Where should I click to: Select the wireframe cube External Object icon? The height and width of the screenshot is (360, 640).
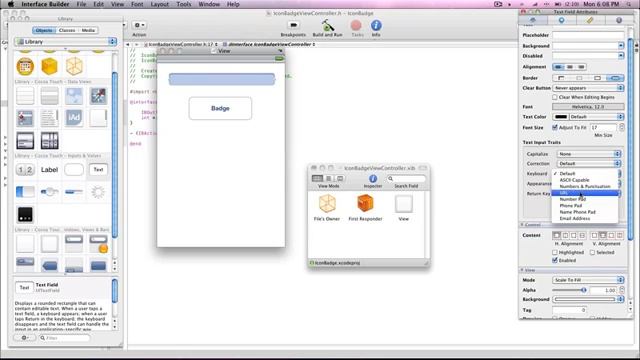coord(74,67)
